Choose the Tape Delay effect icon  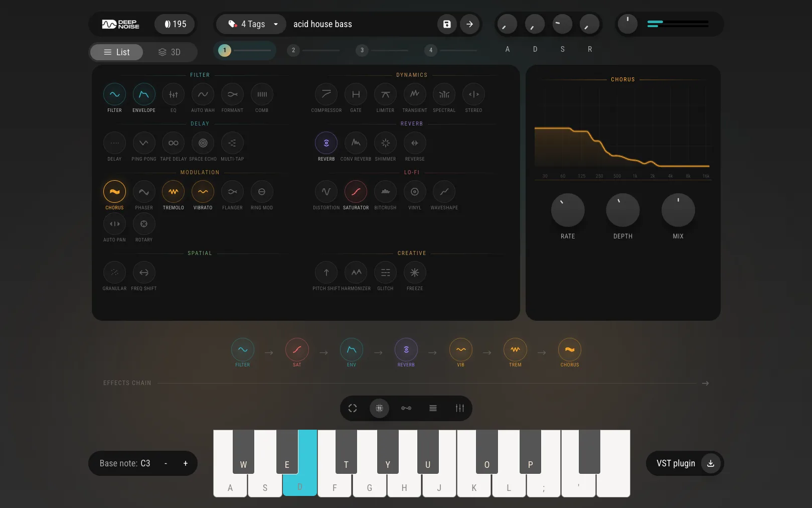[174, 143]
